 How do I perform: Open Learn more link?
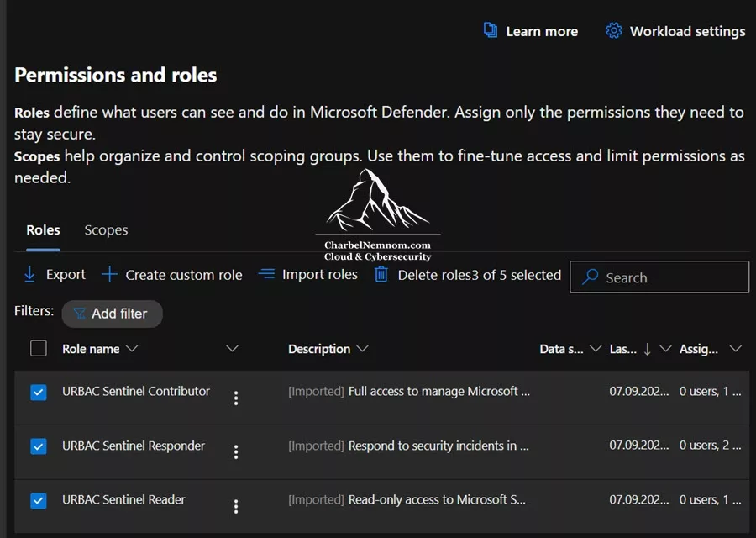[x=542, y=31]
